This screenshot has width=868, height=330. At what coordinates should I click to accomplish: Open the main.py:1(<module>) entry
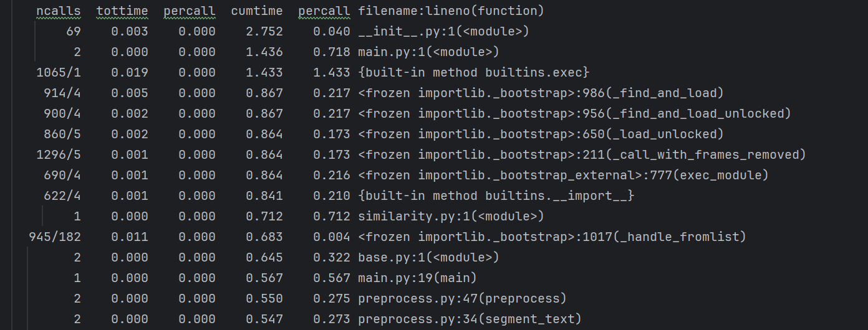(x=428, y=52)
